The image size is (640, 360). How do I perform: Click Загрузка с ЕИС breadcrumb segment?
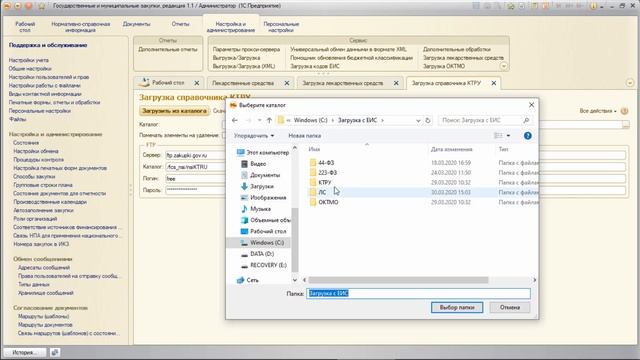tap(357, 120)
